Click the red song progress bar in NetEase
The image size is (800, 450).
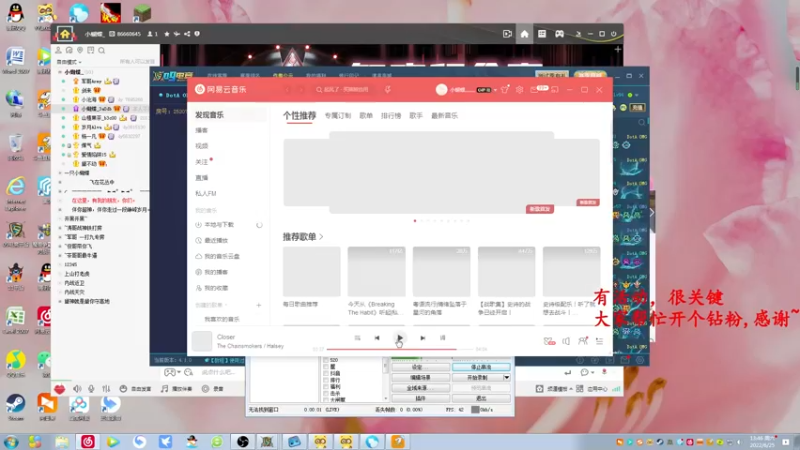pos(391,349)
